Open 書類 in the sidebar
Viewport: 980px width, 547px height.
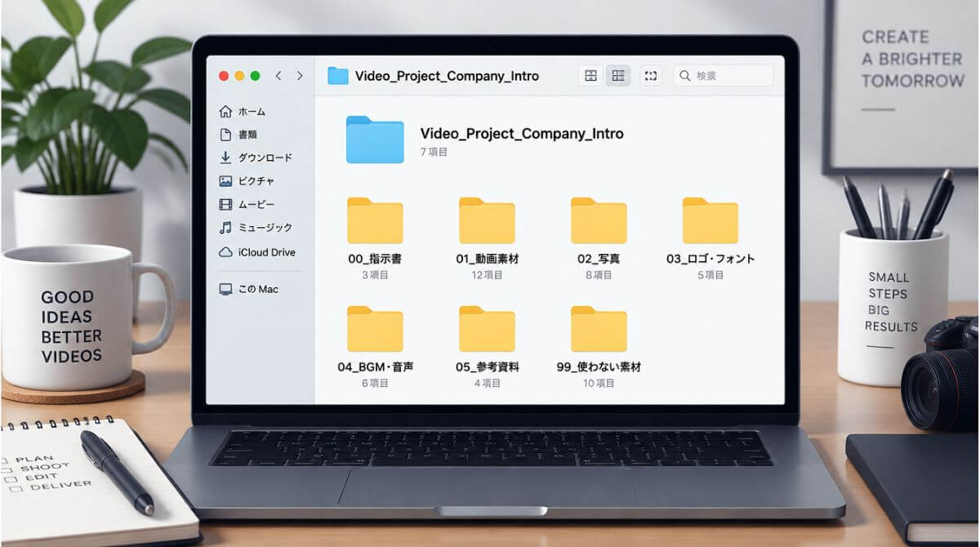point(238,135)
